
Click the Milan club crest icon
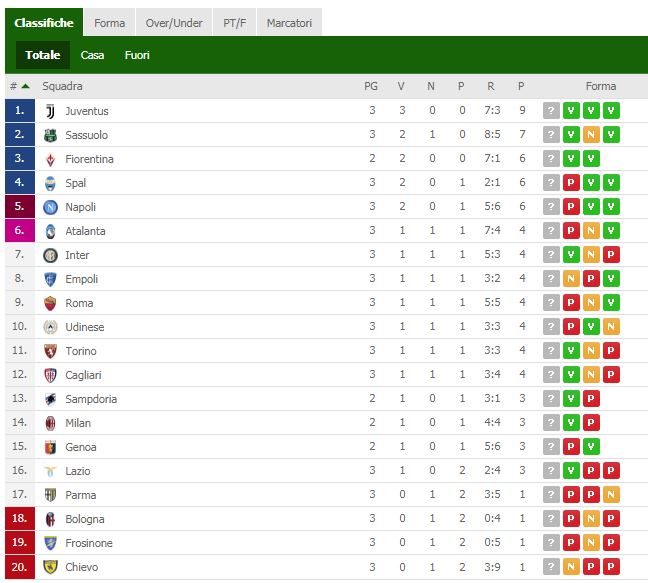tap(50, 423)
